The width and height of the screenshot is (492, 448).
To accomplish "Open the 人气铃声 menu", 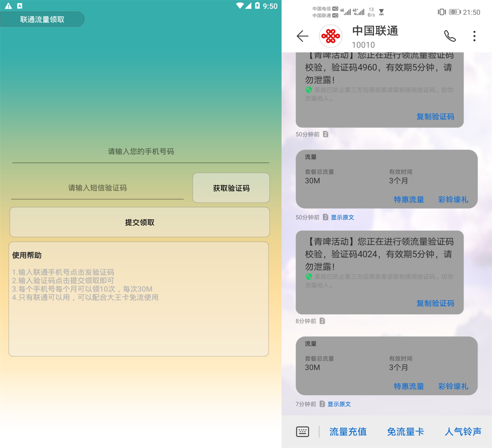I will coord(463,431).
